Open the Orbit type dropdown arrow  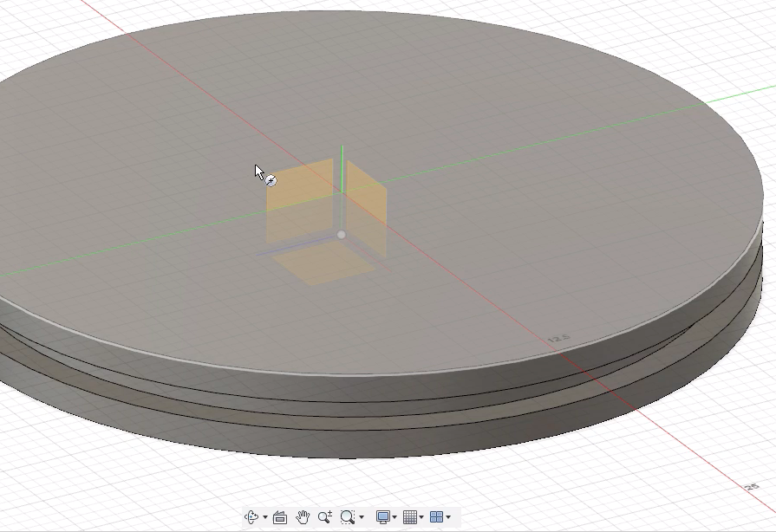pyautogui.click(x=265, y=517)
